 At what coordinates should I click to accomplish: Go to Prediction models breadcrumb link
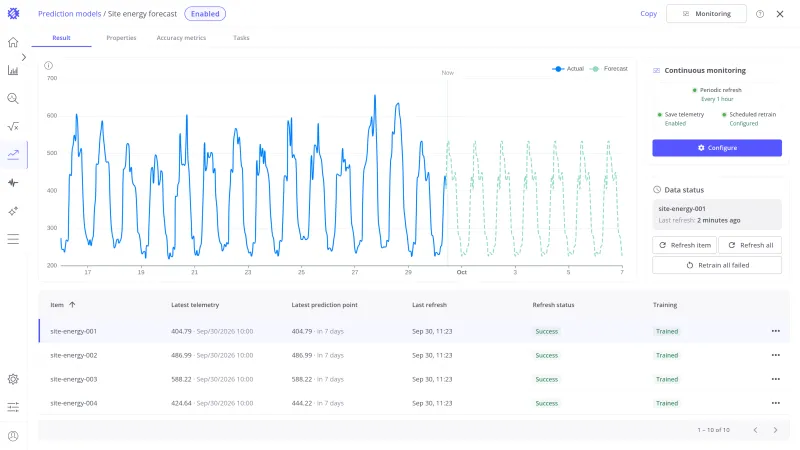click(69, 14)
